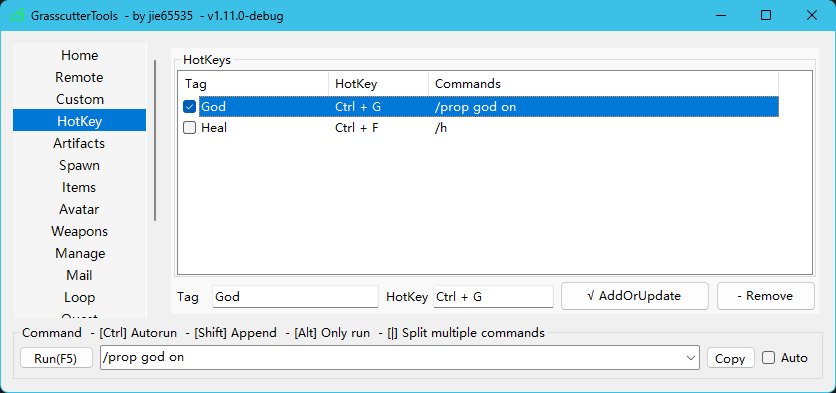Click the GrasscutterTools app icon in title bar

[x=17, y=15]
